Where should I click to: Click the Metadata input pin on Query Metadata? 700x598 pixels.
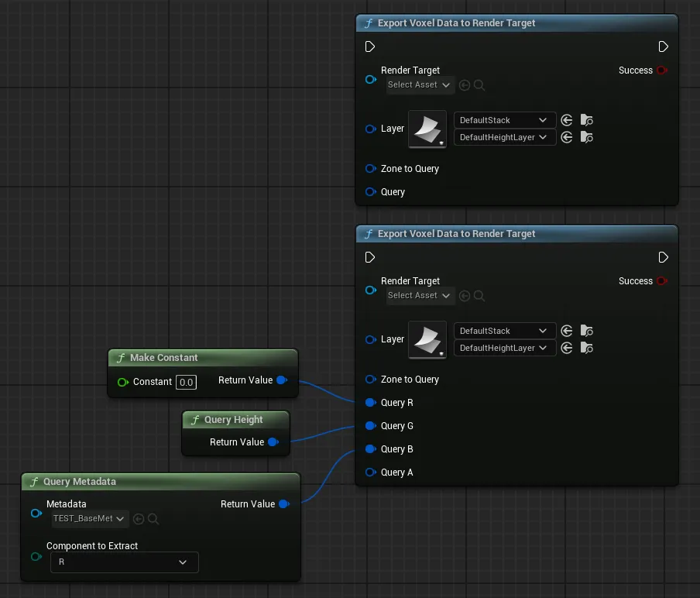[36, 513]
